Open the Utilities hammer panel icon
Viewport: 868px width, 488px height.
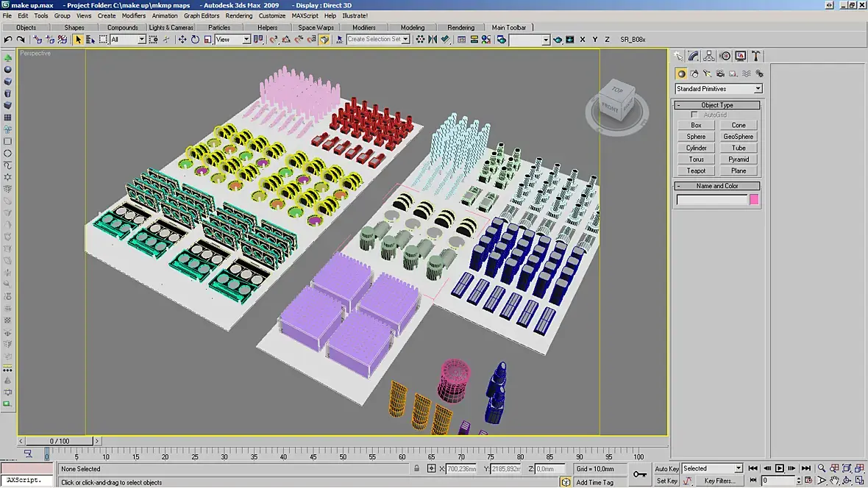coord(755,56)
